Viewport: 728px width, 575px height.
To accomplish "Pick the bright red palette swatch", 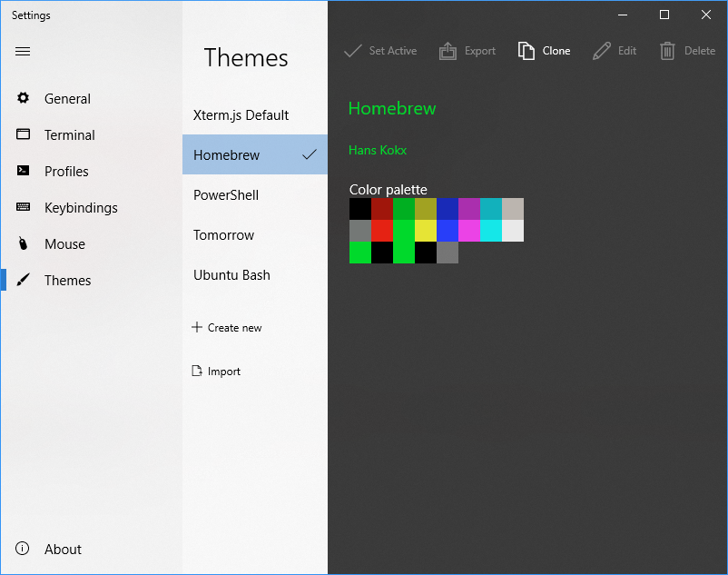I will [382, 231].
